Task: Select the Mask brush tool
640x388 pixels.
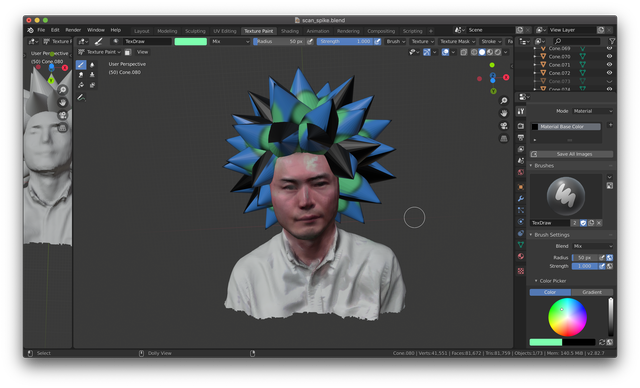Action: (x=92, y=85)
